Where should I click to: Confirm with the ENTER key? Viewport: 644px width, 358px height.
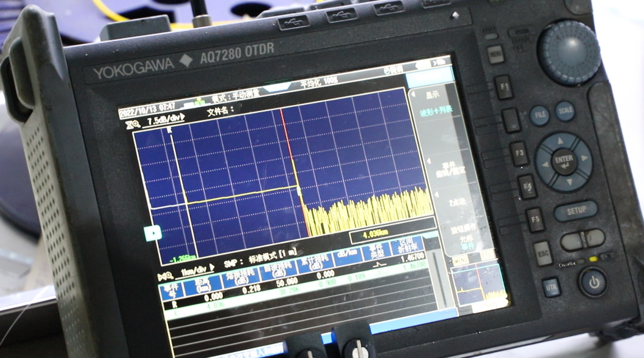click(564, 161)
